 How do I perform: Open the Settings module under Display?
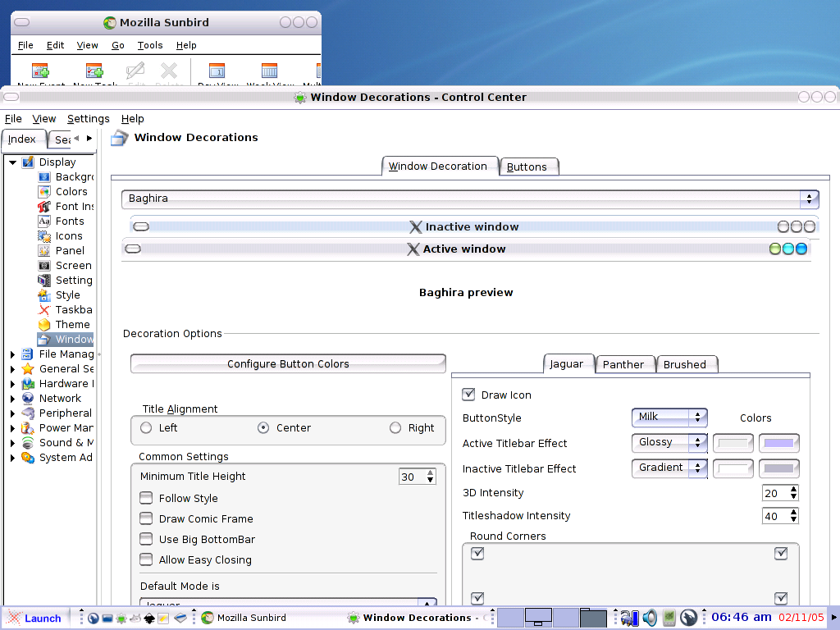(66, 281)
